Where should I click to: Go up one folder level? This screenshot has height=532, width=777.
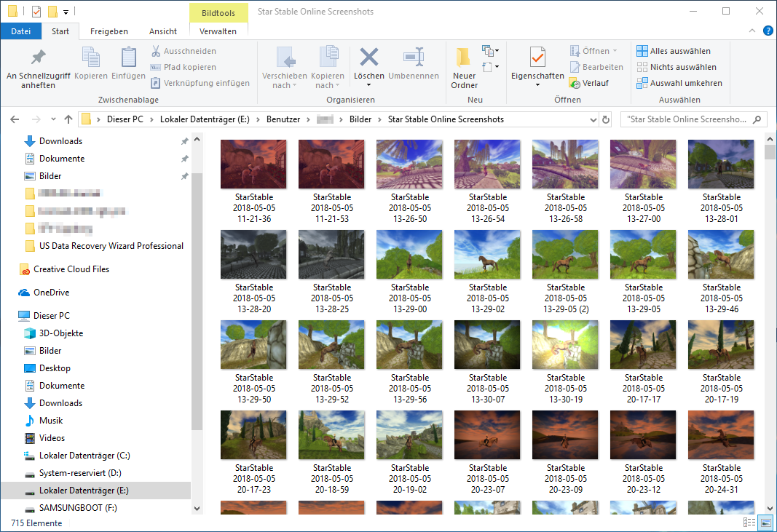click(x=68, y=119)
